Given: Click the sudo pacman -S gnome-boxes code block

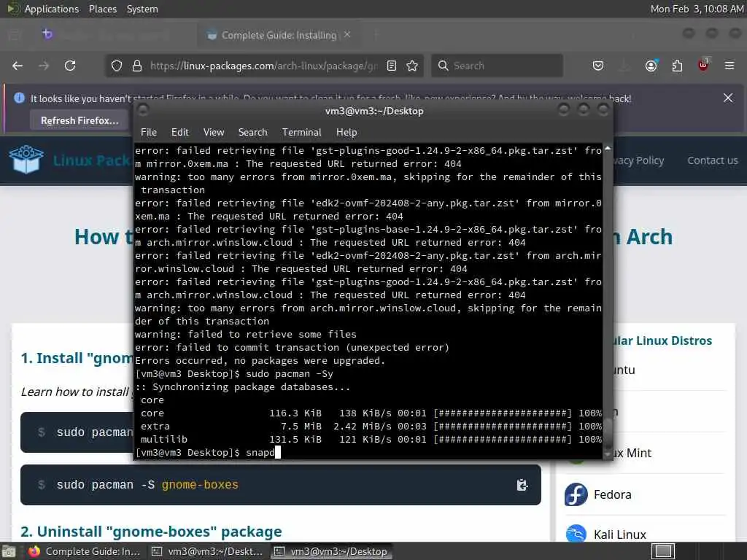Looking at the screenshot, I should click(x=281, y=485).
